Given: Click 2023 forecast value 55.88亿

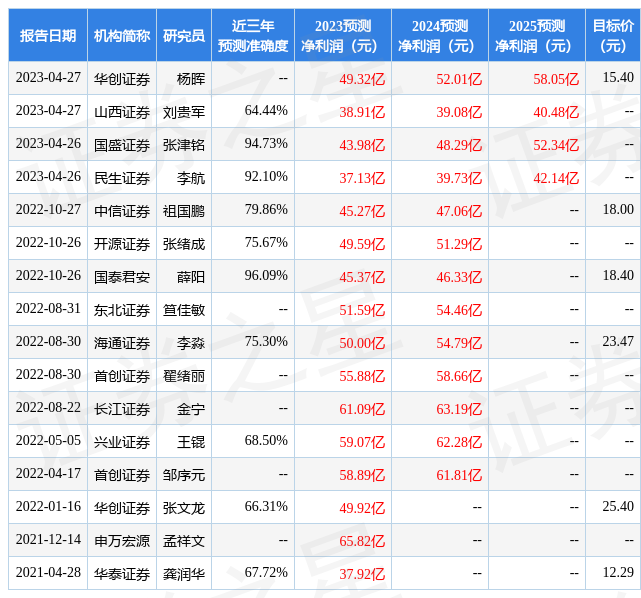Looking at the screenshot, I should click(362, 376).
